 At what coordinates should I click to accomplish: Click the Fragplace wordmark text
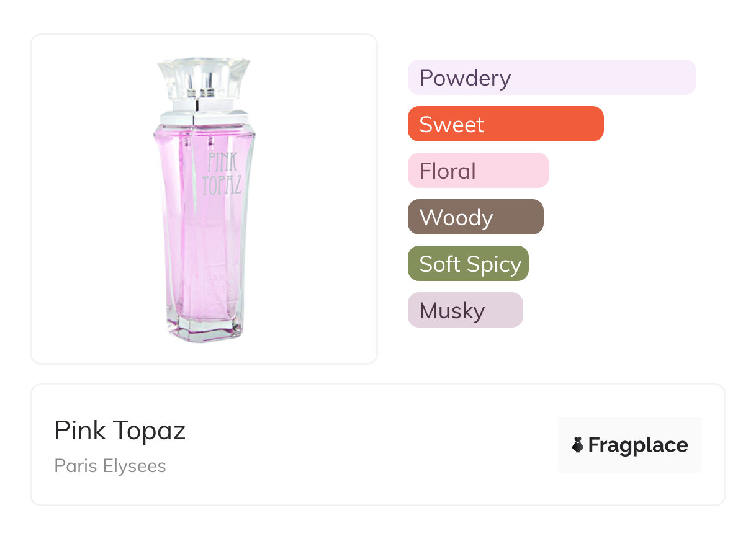coord(638,445)
